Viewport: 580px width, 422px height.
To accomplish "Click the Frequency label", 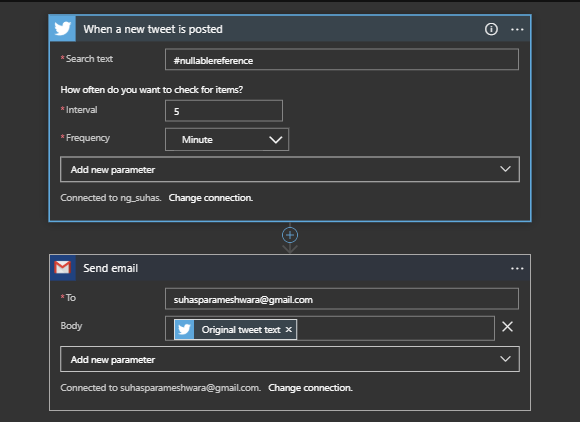I will pos(88,138).
